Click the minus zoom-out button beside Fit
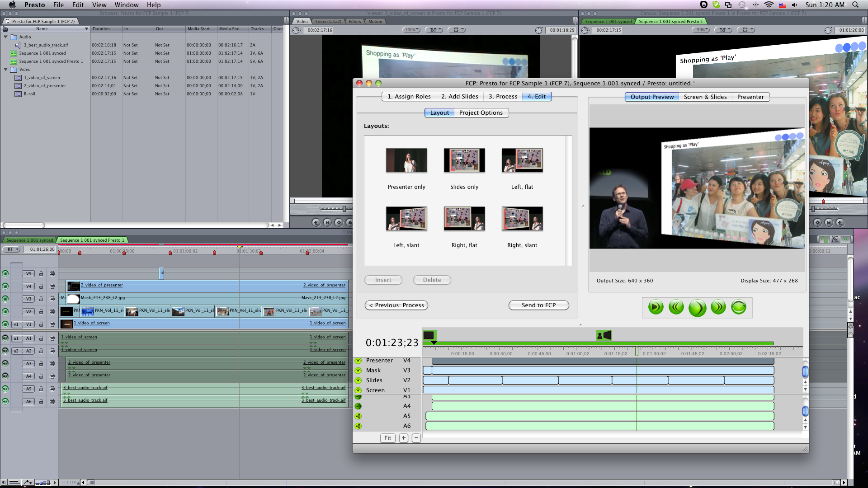 click(416, 438)
